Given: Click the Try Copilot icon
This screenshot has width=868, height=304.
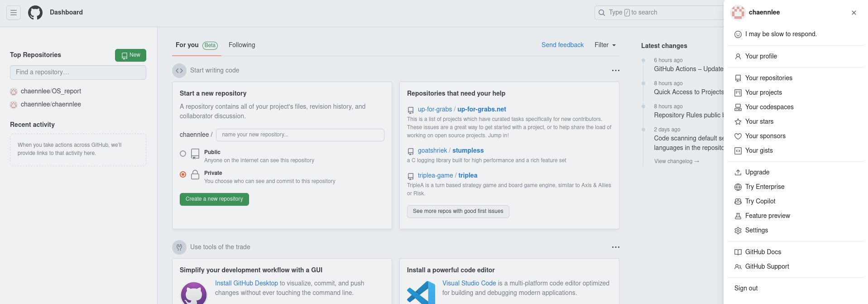Looking at the screenshot, I should tap(738, 202).
